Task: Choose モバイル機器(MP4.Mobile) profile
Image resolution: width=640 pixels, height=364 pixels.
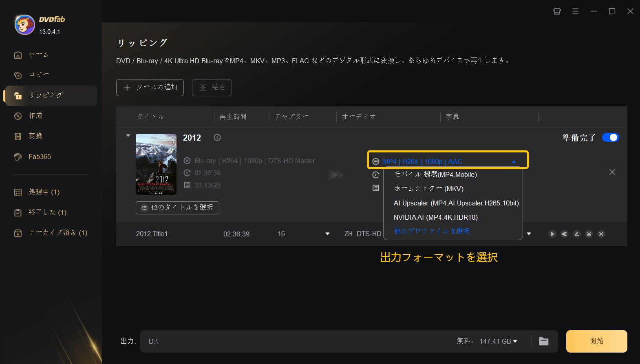Action: pos(435,174)
